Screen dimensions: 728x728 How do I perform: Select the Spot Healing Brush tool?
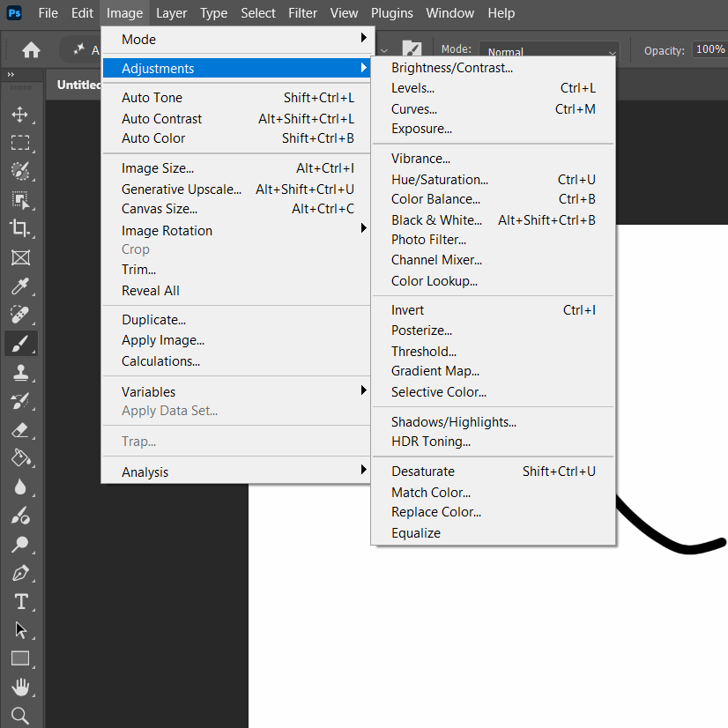click(x=20, y=315)
